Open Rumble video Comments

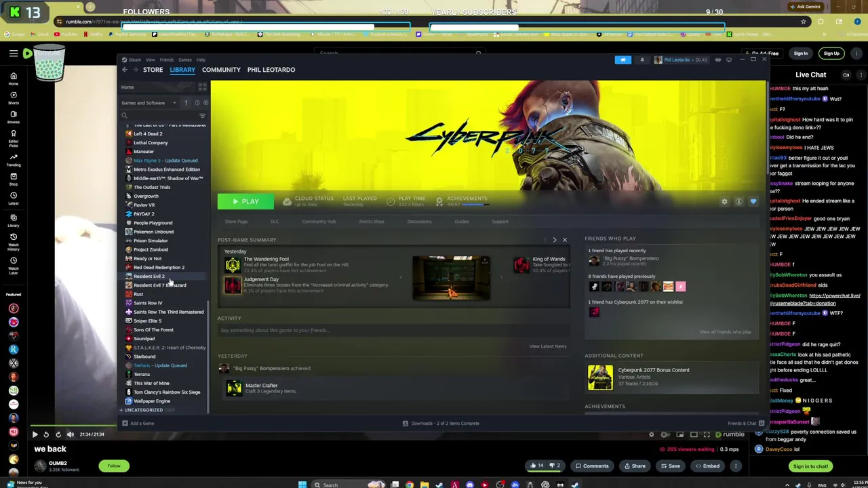click(591, 466)
